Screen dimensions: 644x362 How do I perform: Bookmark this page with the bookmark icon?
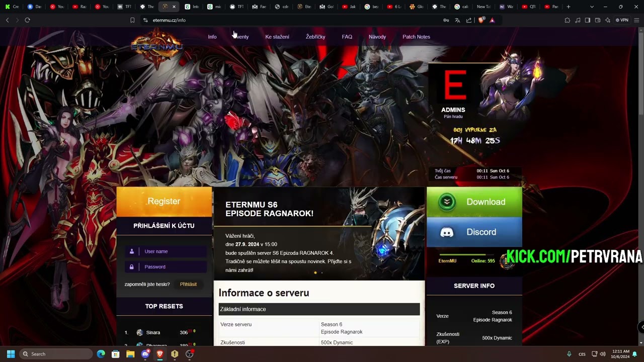[x=132, y=20]
